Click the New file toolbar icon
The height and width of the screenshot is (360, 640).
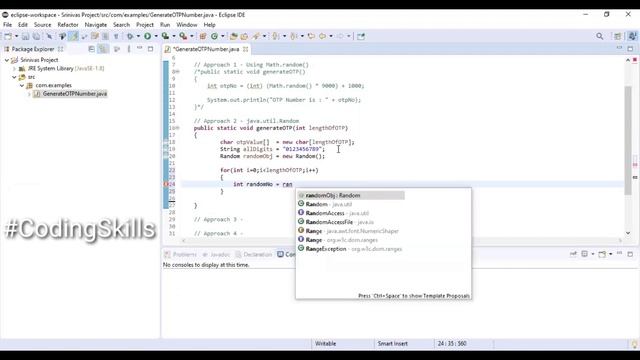tap(8, 36)
